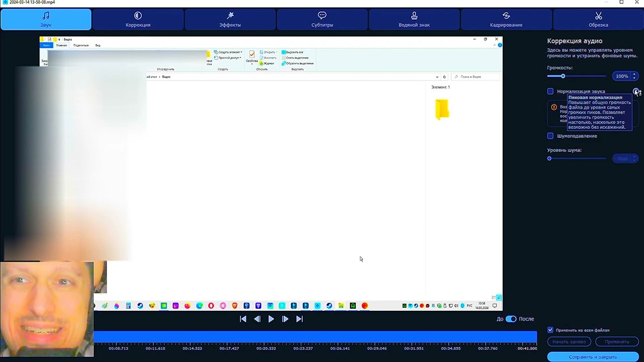The image size is (644, 362).
Task: Click the 00:31.951 timeline marker
Action: 414,348
